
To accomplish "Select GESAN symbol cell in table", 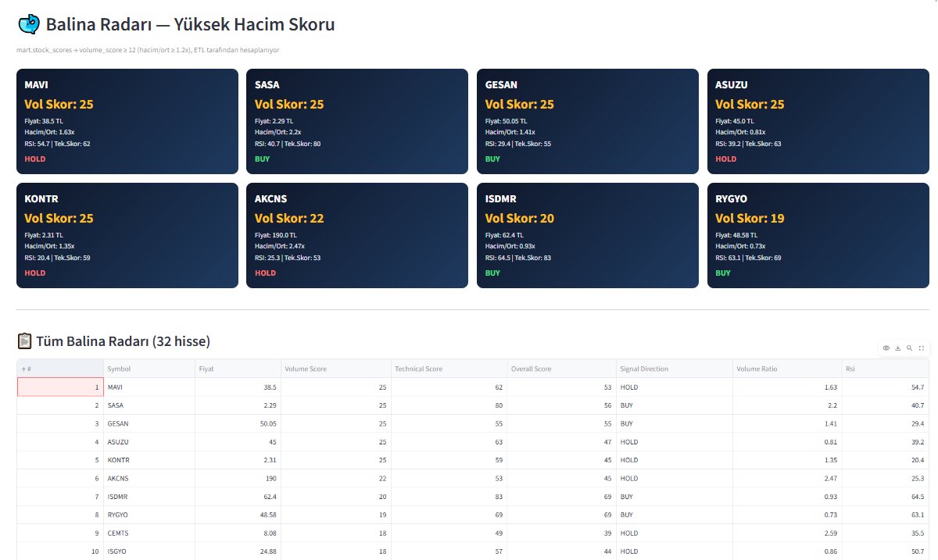I will pyautogui.click(x=149, y=423).
